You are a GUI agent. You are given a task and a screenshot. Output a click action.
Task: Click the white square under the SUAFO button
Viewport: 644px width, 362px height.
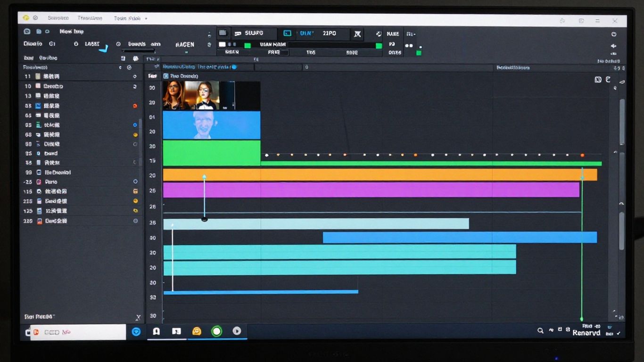point(223,45)
